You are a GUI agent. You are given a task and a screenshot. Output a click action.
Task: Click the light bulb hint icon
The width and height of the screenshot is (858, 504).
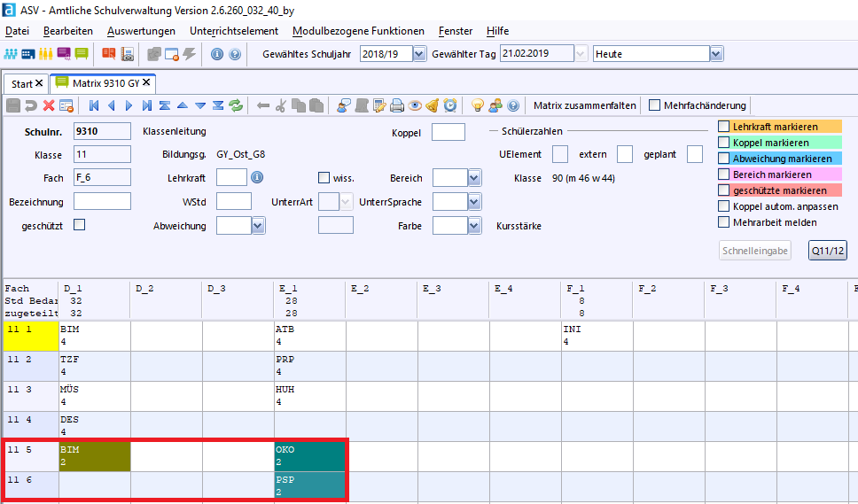pos(478,105)
